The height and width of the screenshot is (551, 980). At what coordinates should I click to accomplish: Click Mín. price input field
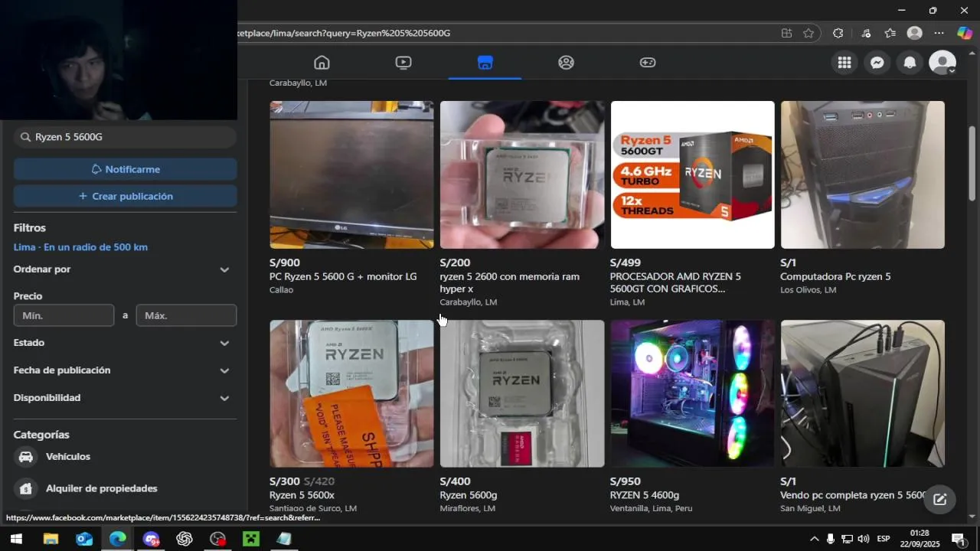(64, 315)
